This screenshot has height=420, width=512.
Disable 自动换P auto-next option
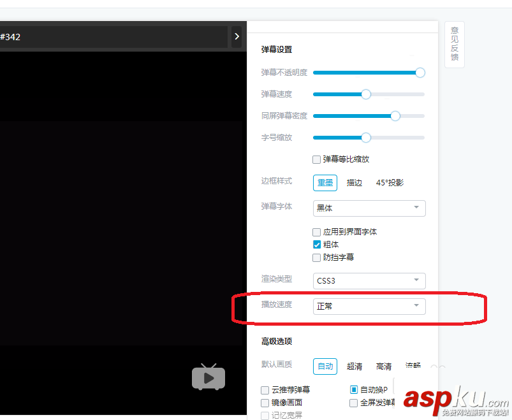(x=354, y=389)
